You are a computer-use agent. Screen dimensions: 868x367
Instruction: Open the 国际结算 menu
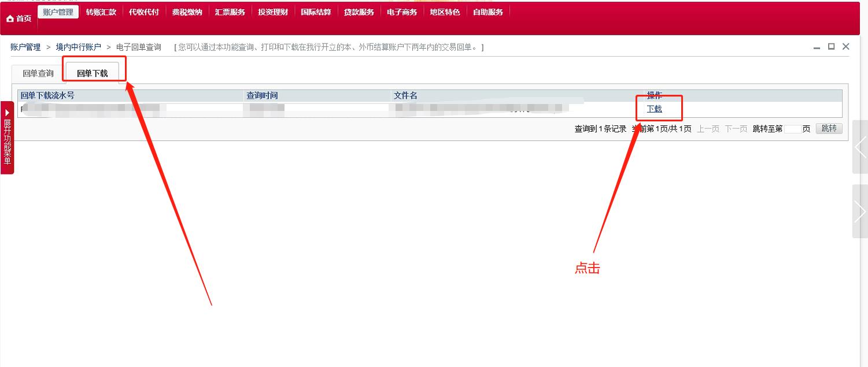[316, 11]
